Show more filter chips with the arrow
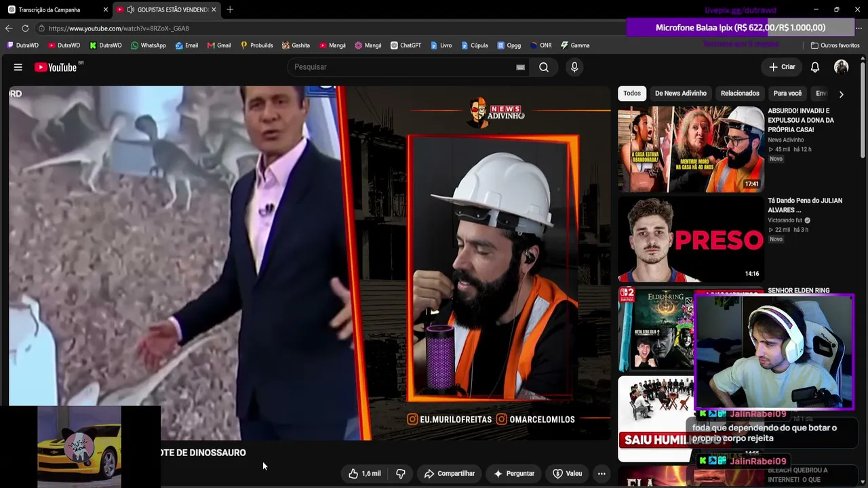Screen dimensions: 868x488 click(841, 94)
